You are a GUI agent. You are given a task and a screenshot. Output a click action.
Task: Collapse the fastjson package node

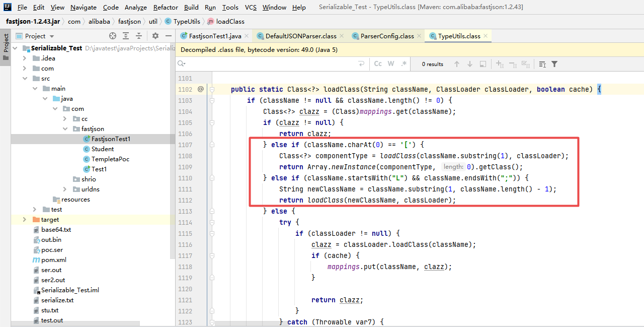(x=65, y=128)
